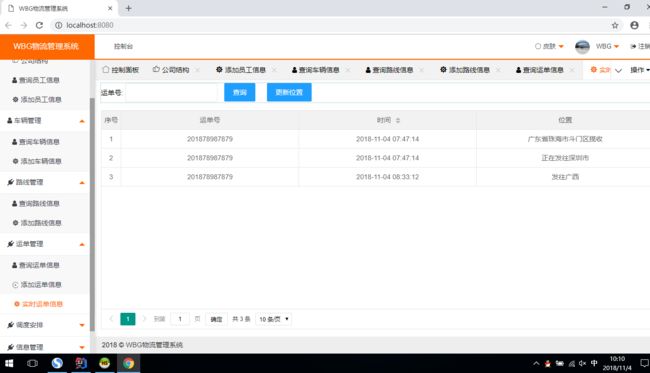This screenshot has height=373, width=650.
Task: Open the Windows Start menu
Action: [9, 363]
